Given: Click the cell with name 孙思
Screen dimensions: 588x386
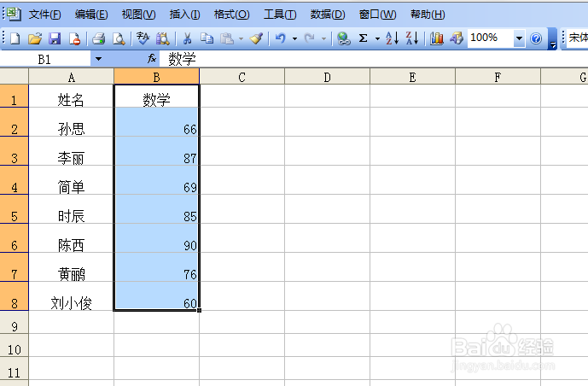Looking at the screenshot, I should tap(71, 122).
